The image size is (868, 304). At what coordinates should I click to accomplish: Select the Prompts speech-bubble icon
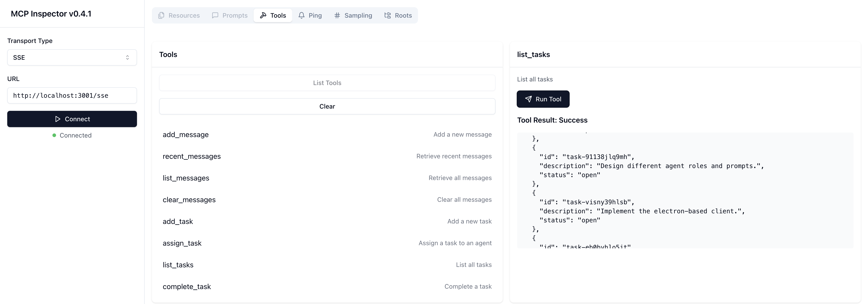215,15
